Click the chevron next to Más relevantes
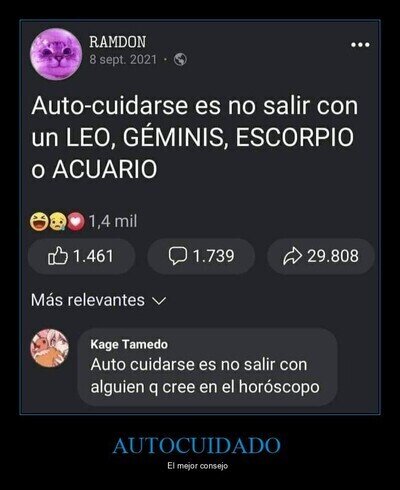The image size is (400, 490). tap(159, 301)
